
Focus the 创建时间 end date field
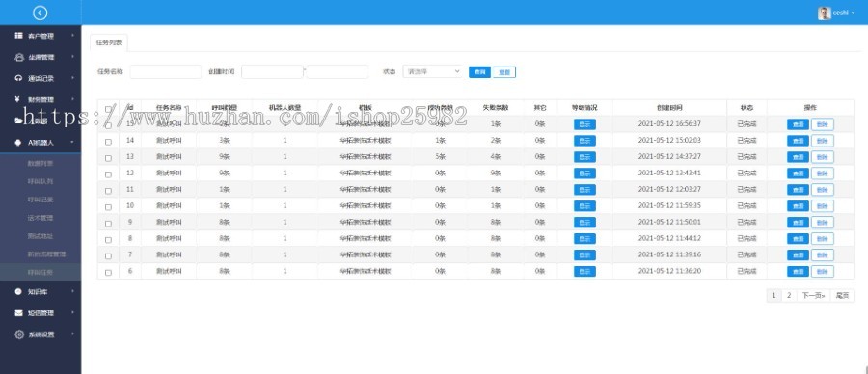pyautogui.click(x=338, y=71)
